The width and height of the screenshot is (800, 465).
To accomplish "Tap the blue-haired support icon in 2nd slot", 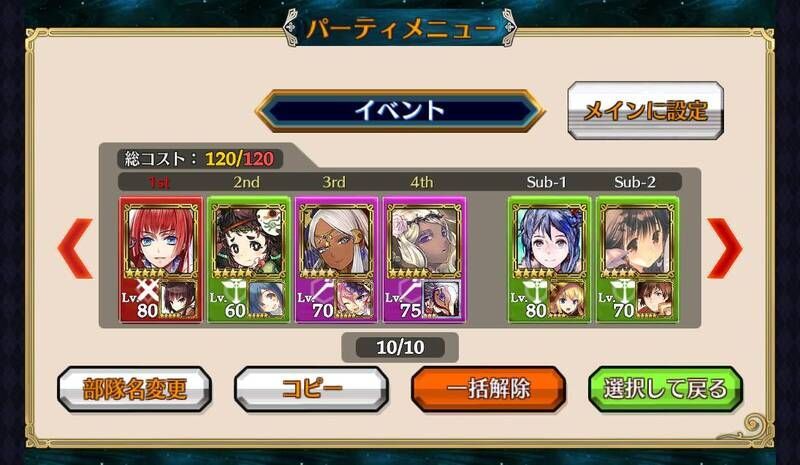I will 266,300.
